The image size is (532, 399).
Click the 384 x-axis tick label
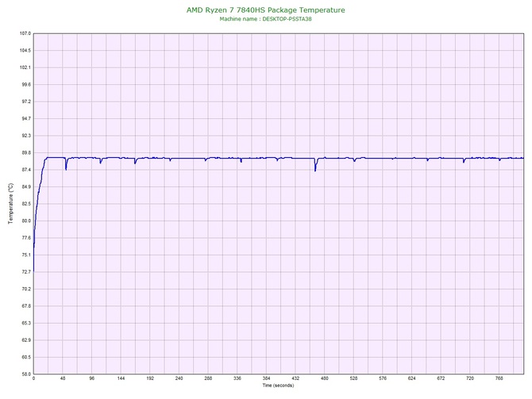click(267, 378)
